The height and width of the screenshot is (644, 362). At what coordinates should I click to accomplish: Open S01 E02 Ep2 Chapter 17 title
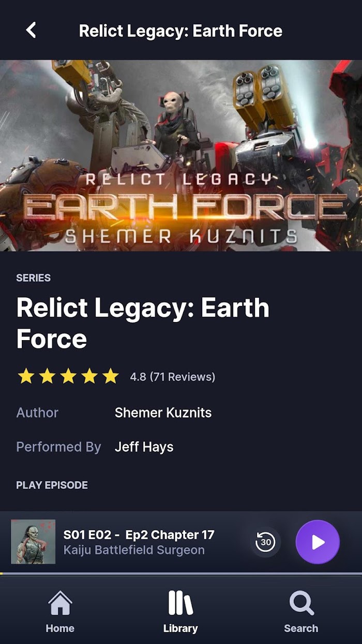coord(139,535)
